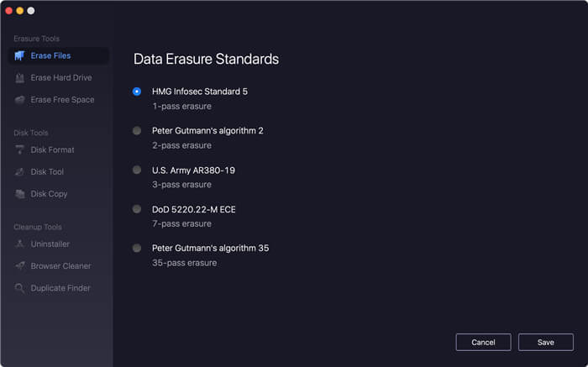Screen dimensions: 588x367
Task: Click the Cleanup Tools section header
Action: [38, 227]
